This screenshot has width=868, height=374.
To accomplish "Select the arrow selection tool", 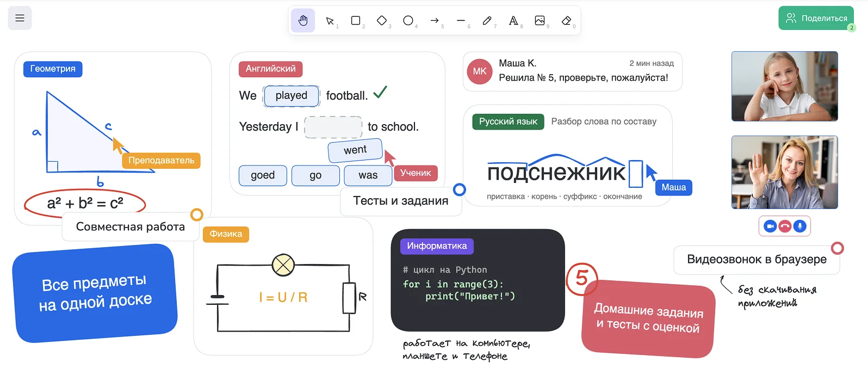I will [x=330, y=21].
